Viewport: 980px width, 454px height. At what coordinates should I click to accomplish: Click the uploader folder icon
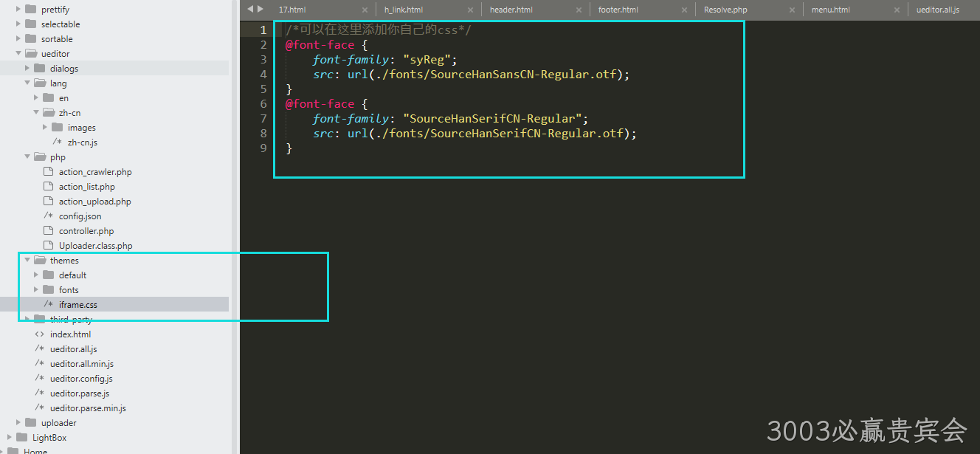click(x=30, y=423)
